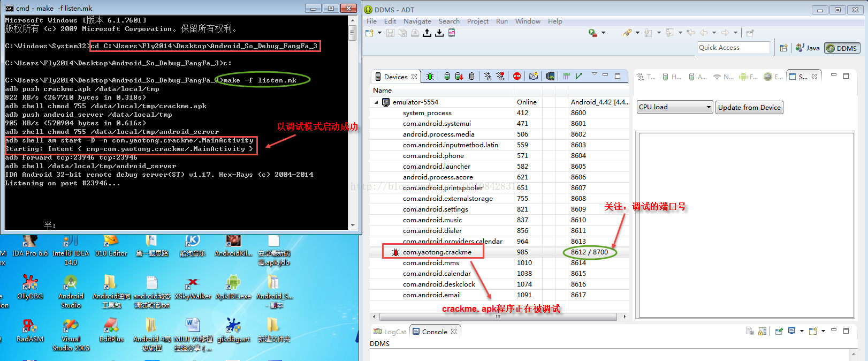
Task: Click Devices horizontal scrollbar right arrow
Action: tap(625, 317)
